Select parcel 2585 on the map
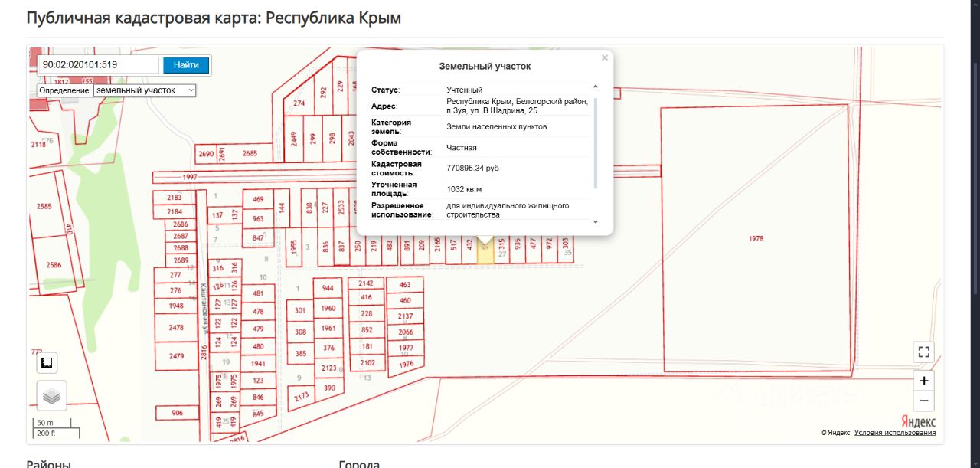 pos(44,207)
